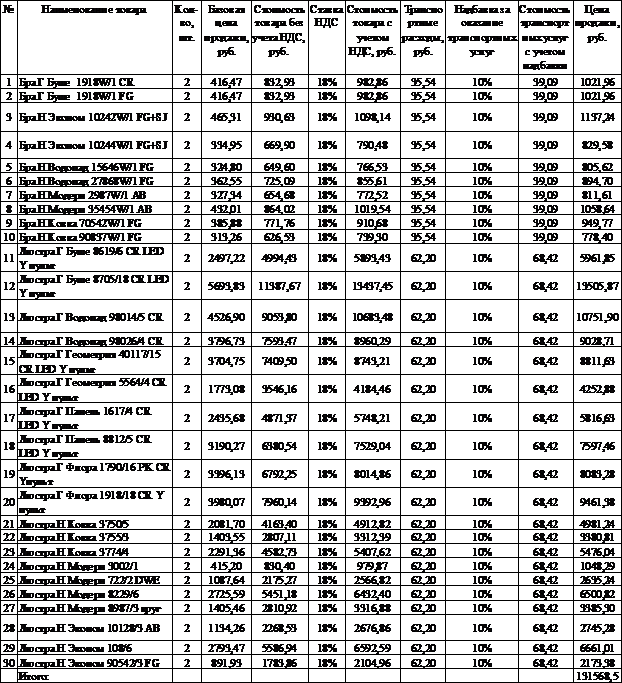Click value 416,47 in row number 1

click(226, 82)
